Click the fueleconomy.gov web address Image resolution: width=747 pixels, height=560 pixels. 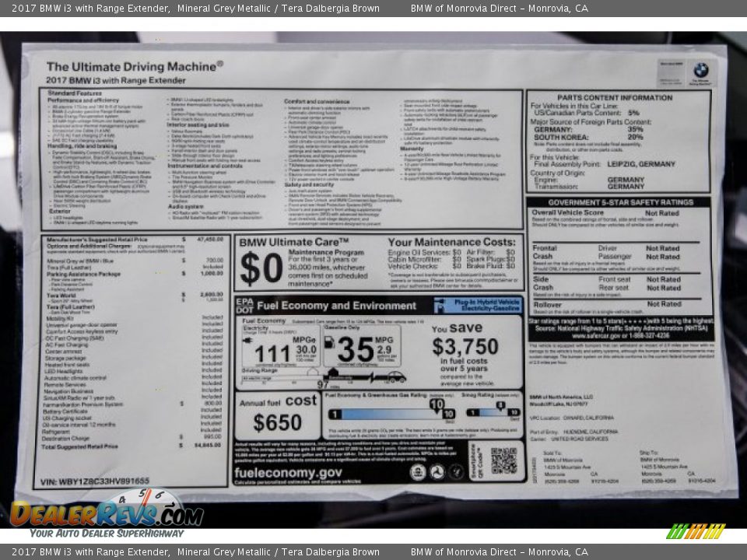(x=288, y=472)
